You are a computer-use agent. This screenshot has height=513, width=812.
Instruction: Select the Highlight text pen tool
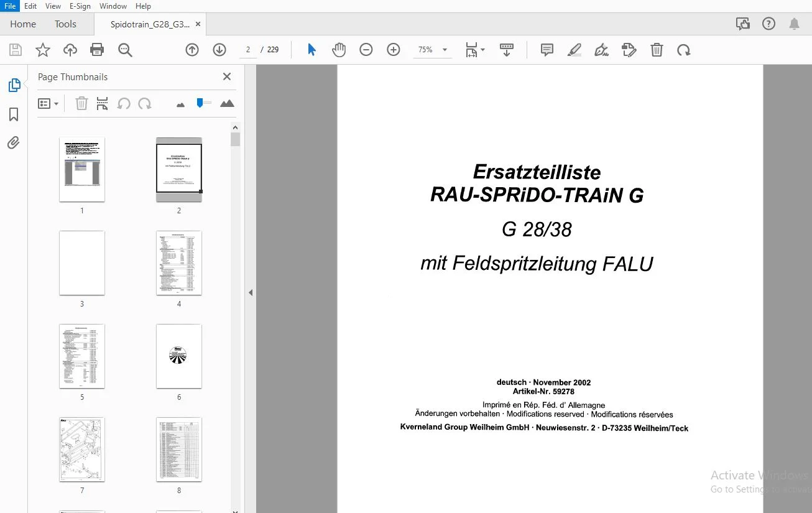click(574, 50)
